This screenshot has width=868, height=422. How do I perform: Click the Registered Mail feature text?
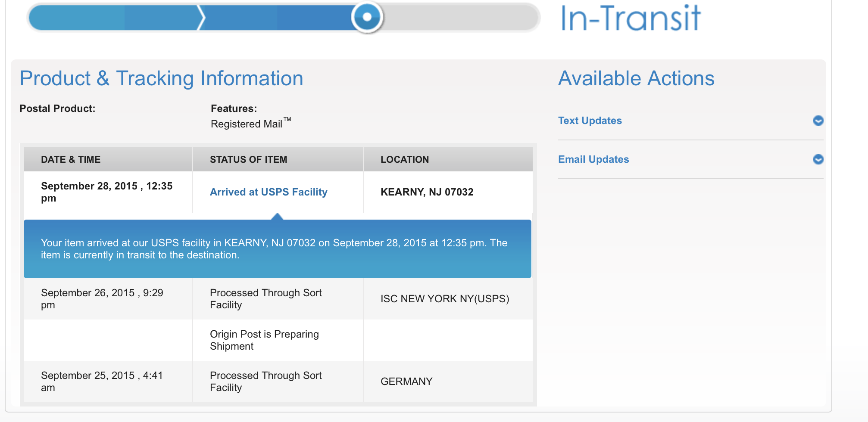coord(247,124)
